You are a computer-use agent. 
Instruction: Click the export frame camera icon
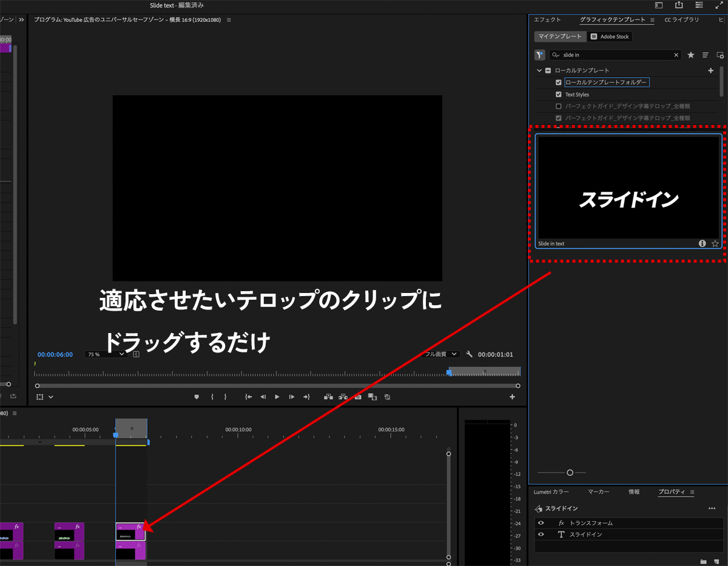[x=358, y=397]
